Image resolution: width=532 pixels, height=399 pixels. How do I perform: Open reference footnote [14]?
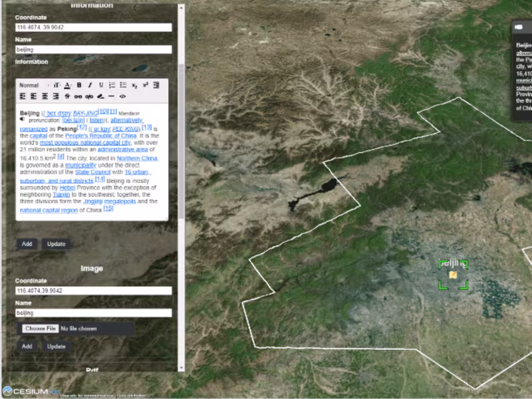click(100, 179)
